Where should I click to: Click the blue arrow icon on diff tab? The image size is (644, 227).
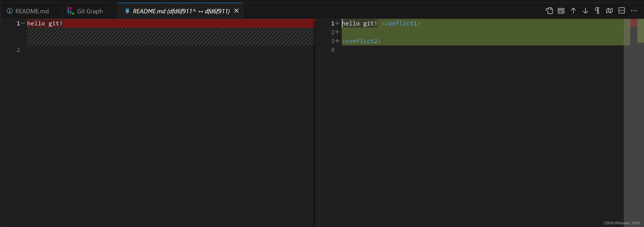click(x=127, y=11)
